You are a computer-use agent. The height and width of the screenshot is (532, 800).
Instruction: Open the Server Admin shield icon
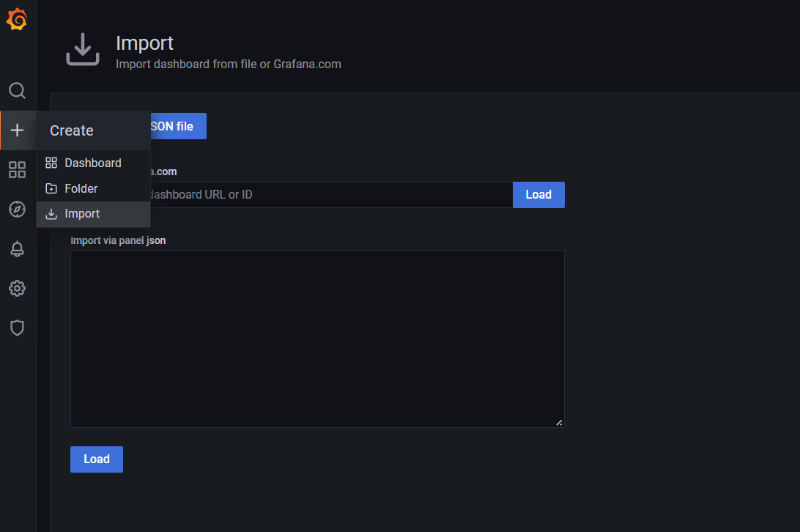[x=17, y=328]
